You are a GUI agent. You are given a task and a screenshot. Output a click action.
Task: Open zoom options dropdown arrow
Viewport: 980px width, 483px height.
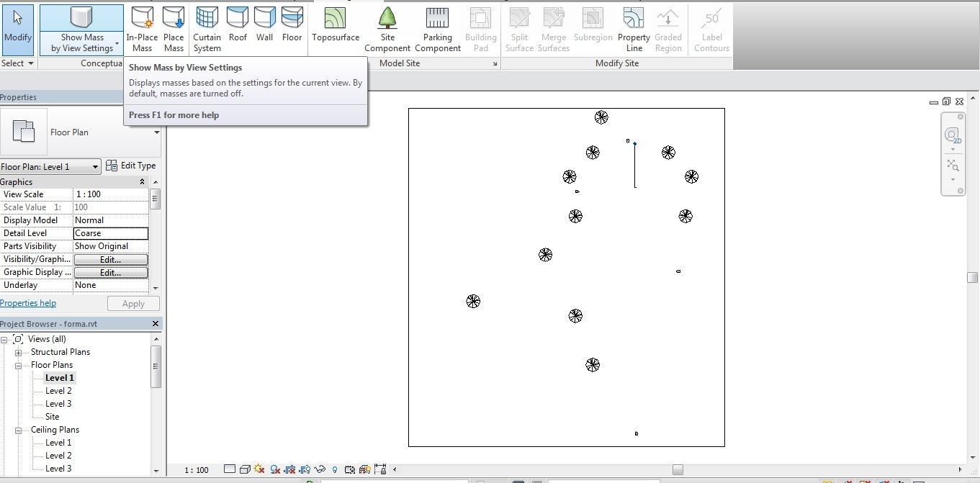953,180
